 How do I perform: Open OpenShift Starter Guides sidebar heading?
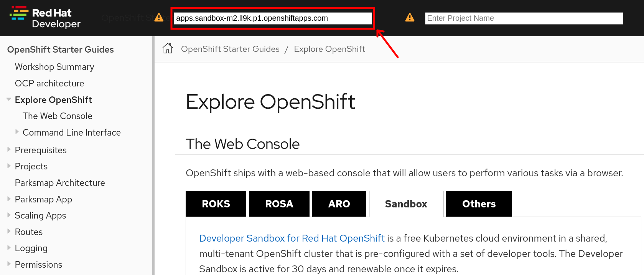click(x=61, y=50)
